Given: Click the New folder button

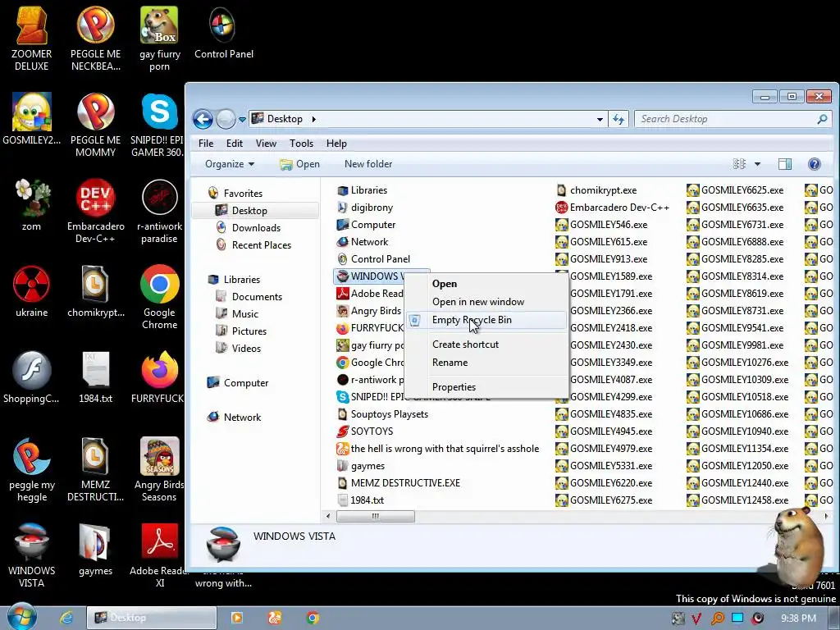Looking at the screenshot, I should coord(368,164).
